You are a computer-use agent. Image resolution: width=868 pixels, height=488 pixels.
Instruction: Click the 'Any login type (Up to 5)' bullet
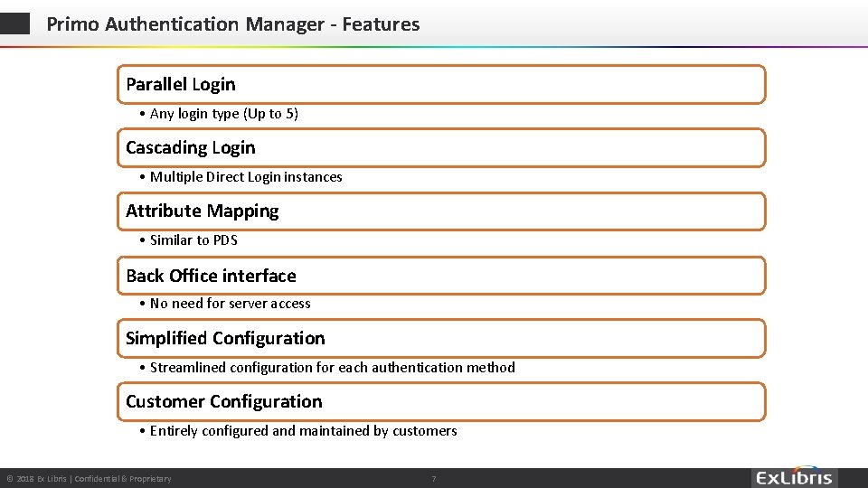coord(223,114)
